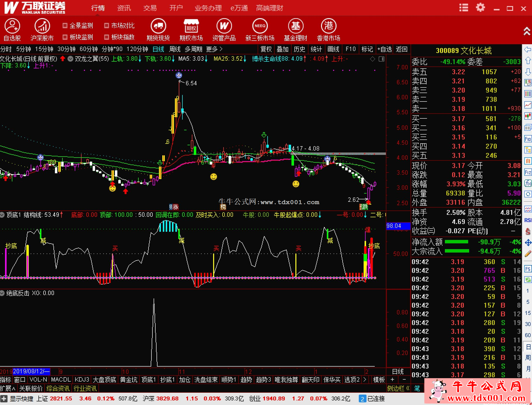Select the pencil drawing tool in sidebar

pyautogui.click(x=528, y=254)
